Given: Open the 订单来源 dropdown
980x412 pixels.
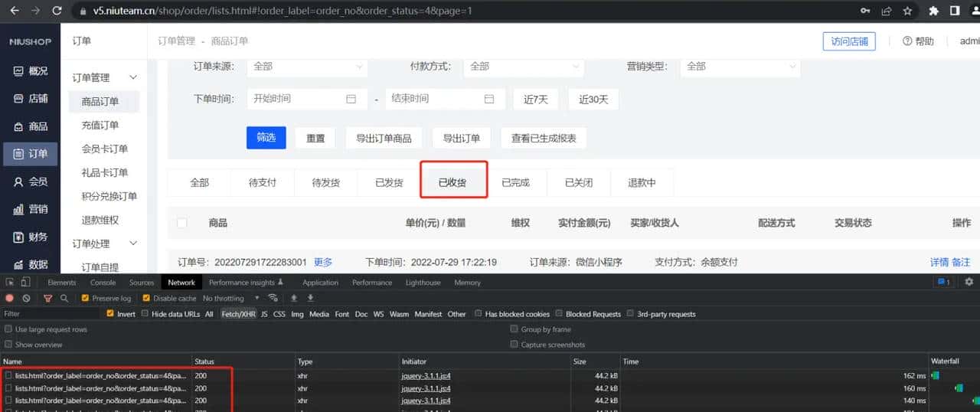Looking at the screenshot, I should [x=307, y=67].
